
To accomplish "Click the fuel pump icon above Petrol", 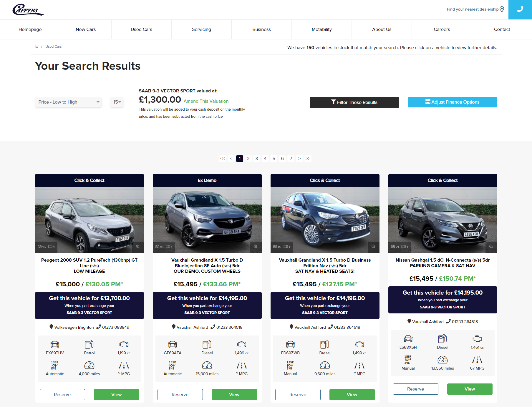I will 89,344.
